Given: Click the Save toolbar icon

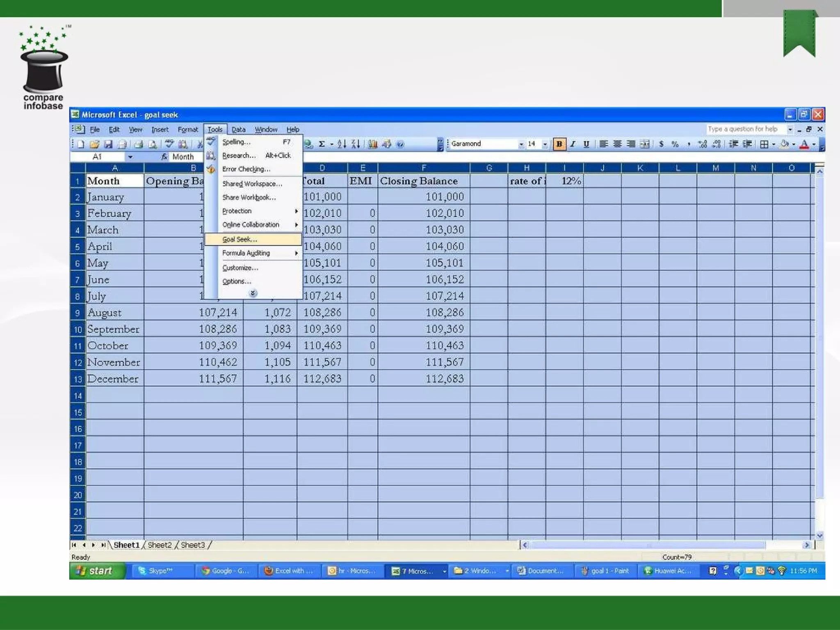Looking at the screenshot, I should tap(108, 144).
